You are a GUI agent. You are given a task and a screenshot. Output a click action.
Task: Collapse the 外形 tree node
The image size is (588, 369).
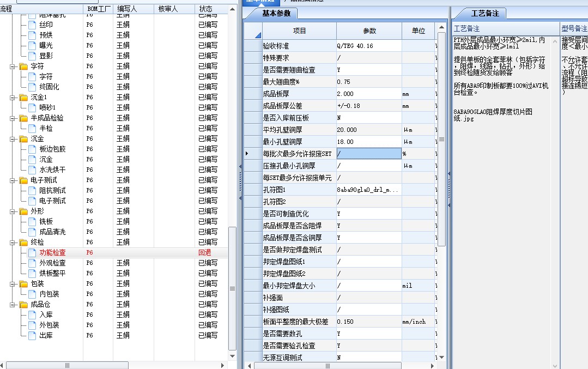(x=13, y=211)
